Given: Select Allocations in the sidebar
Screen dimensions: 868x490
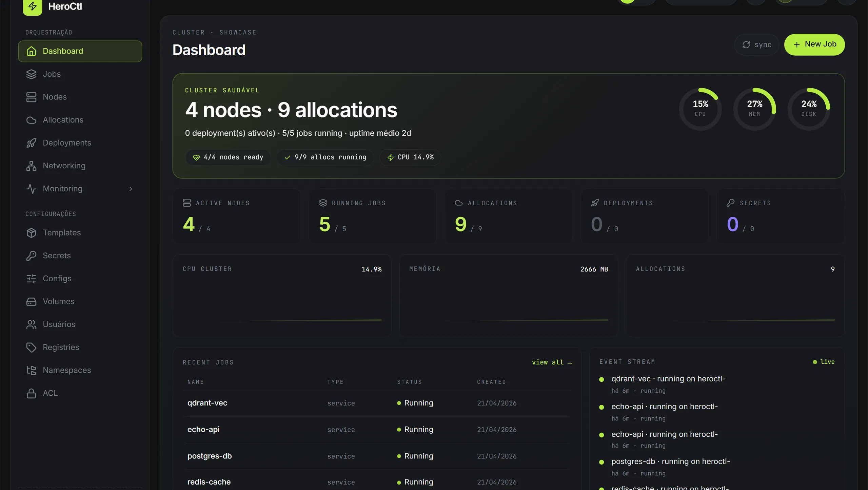Looking at the screenshot, I should pyautogui.click(x=80, y=120).
